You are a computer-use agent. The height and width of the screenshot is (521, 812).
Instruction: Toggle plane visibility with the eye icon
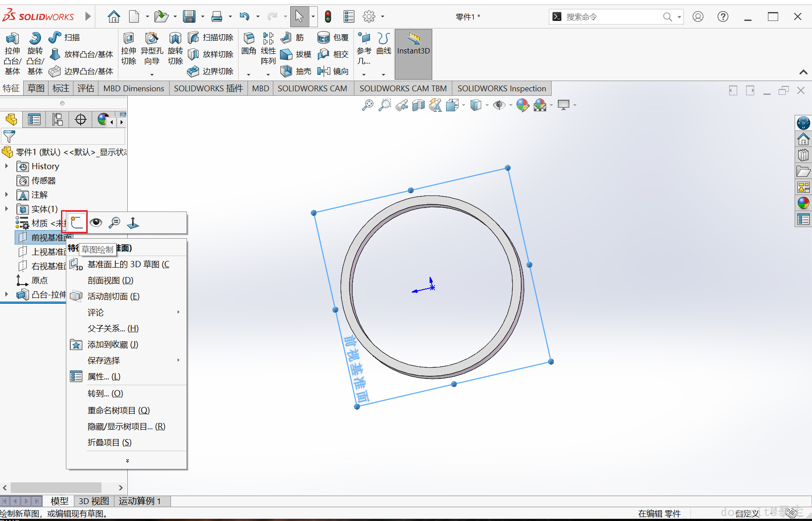96,222
